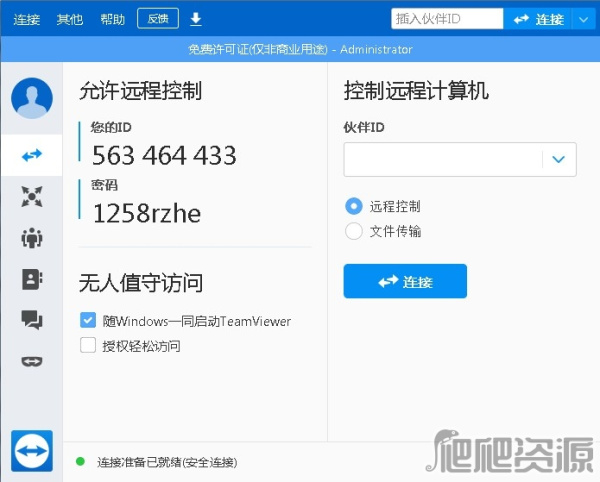The width and height of the screenshot is (600, 482).
Task: Click the green connection status indicator
Action: click(x=80, y=461)
